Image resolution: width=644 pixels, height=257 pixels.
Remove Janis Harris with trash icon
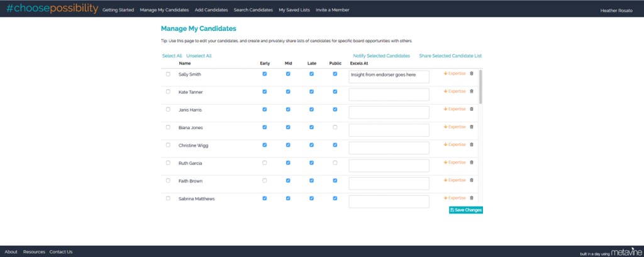(x=472, y=109)
